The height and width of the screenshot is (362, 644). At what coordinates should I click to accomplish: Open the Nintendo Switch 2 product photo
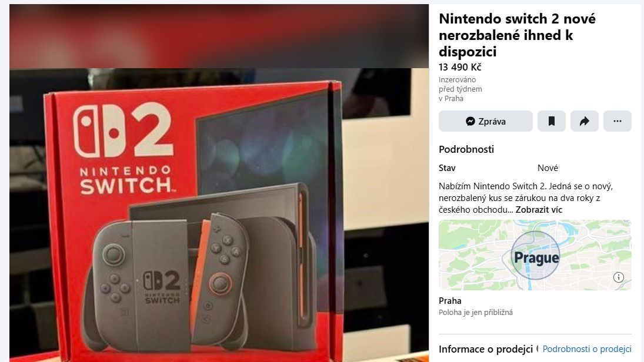pos(219,215)
